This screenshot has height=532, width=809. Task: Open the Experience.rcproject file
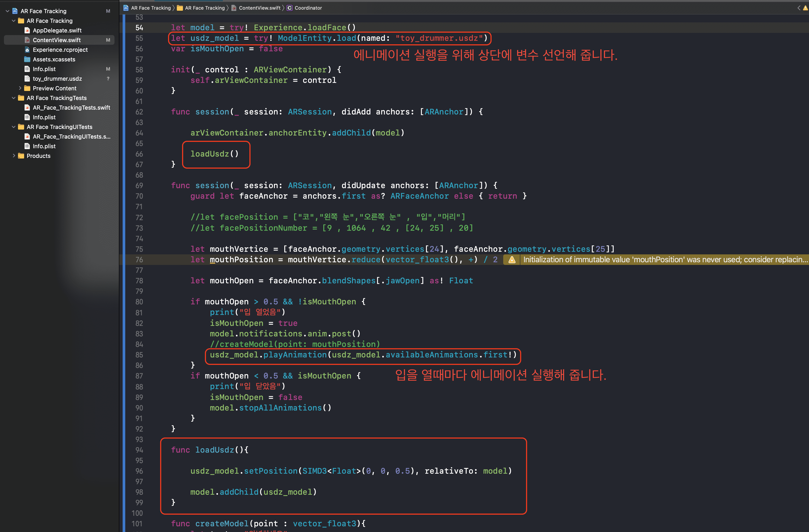pos(60,50)
